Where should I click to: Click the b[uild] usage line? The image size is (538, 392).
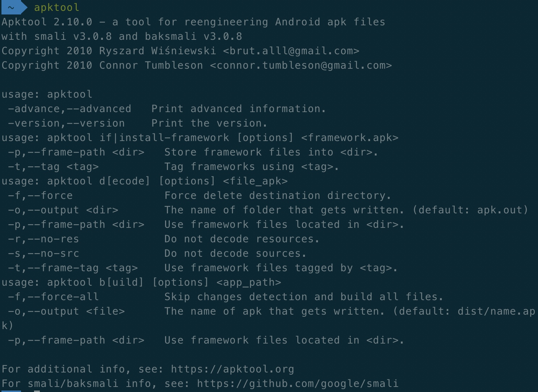click(x=141, y=282)
